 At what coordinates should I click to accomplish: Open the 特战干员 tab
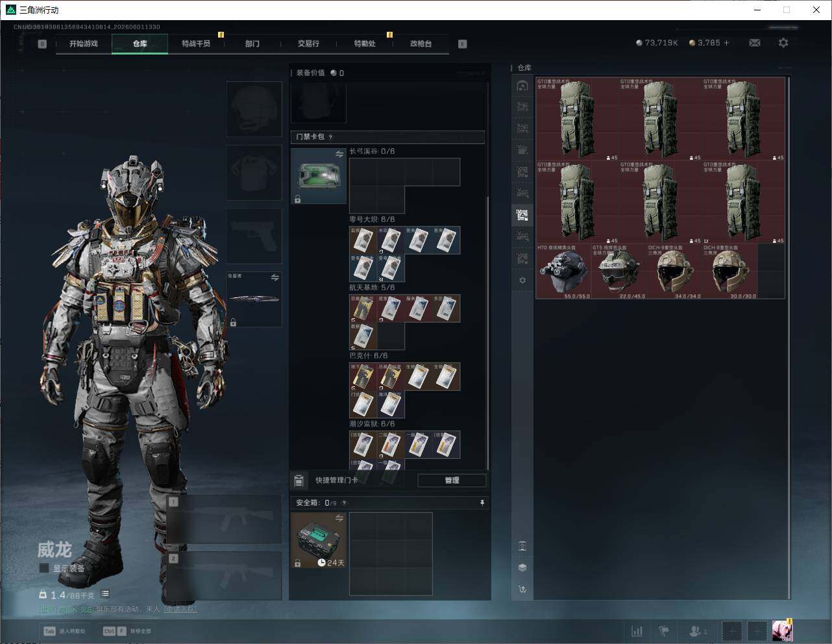click(x=196, y=43)
